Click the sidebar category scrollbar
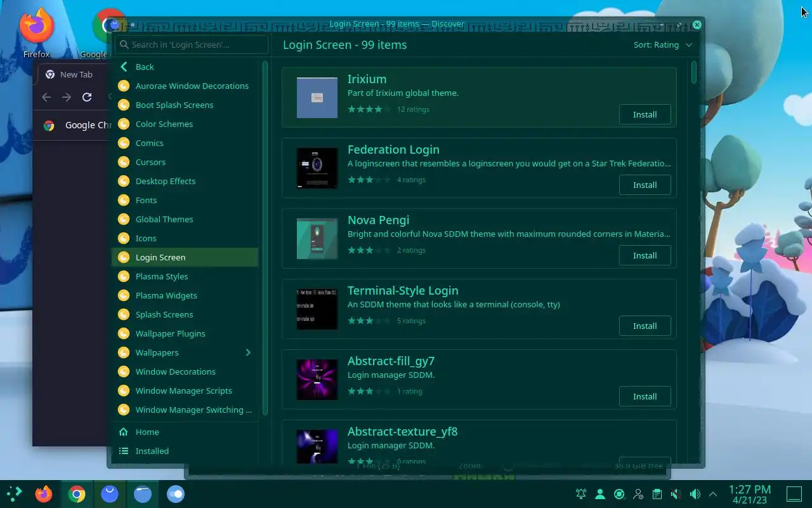Image resolution: width=812 pixels, height=508 pixels. pos(265,238)
